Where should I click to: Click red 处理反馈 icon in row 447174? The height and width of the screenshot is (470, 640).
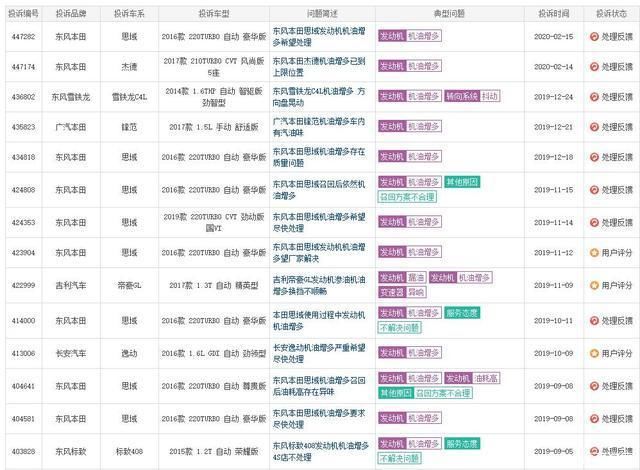point(594,67)
